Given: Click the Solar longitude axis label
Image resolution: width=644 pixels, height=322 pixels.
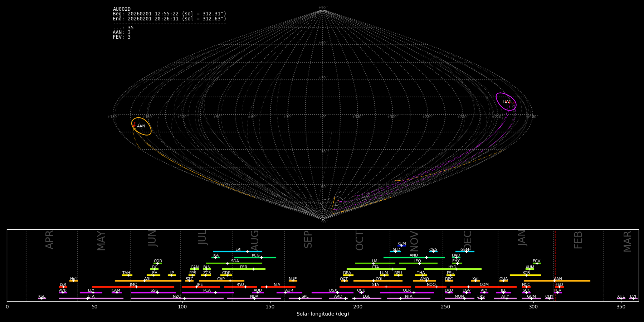Looking at the screenshot, I should [x=322, y=314].
